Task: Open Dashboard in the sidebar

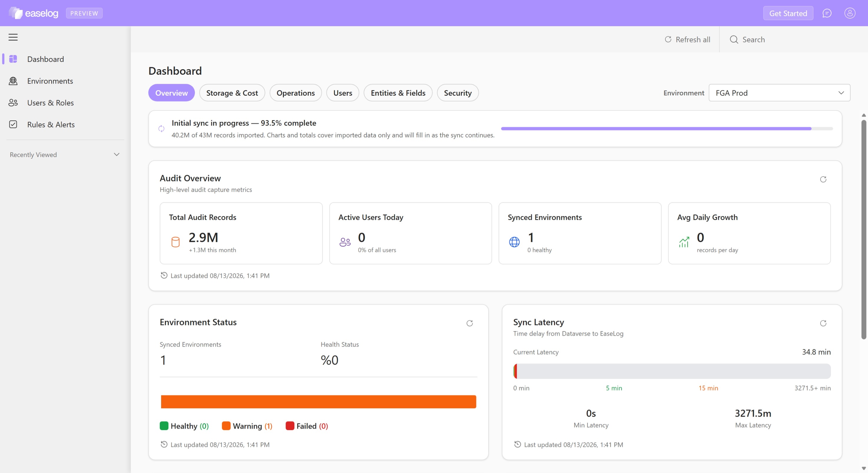Action: coord(45,59)
